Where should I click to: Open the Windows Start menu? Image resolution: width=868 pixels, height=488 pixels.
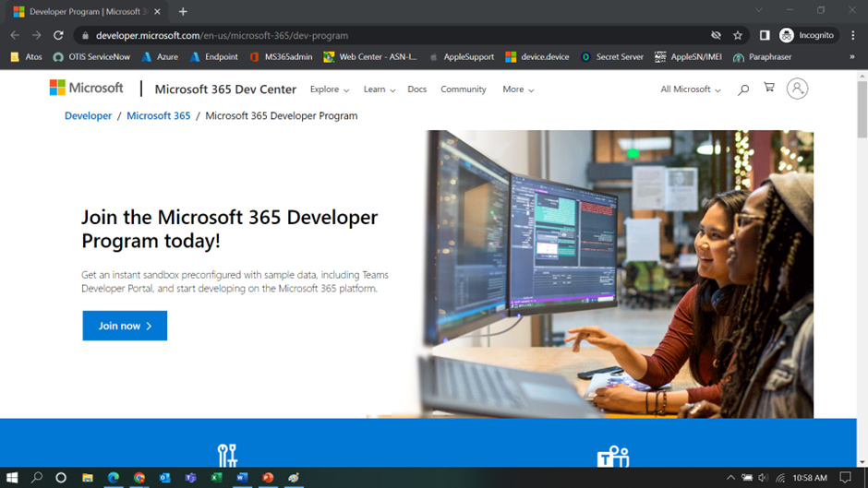12,478
